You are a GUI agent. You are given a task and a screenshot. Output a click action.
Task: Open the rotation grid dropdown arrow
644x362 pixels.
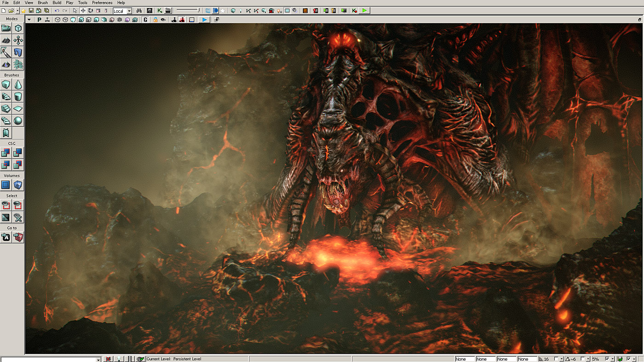coord(588,359)
